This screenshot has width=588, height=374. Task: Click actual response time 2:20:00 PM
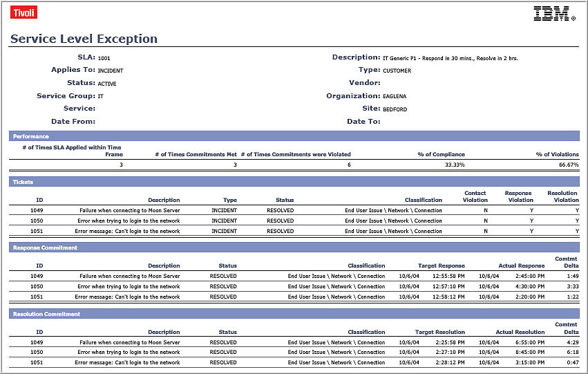point(530,297)
